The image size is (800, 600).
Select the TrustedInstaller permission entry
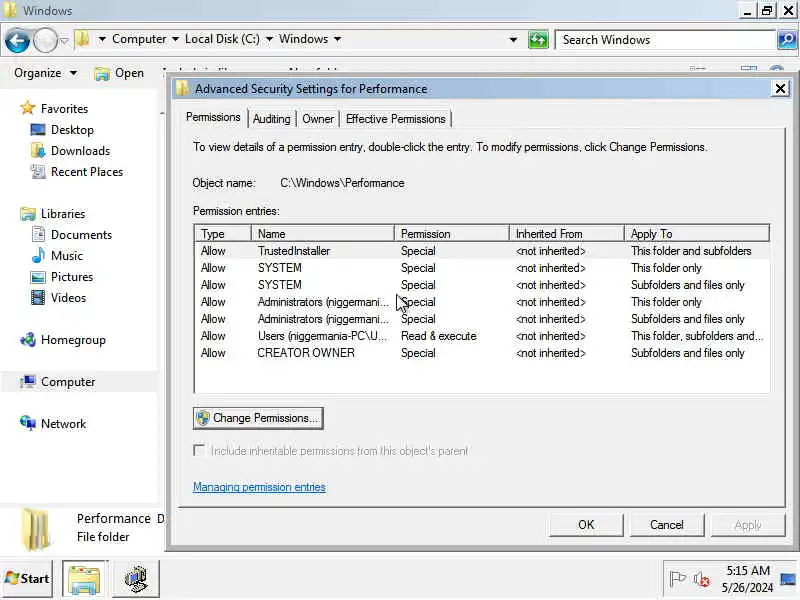click(482, 251)
